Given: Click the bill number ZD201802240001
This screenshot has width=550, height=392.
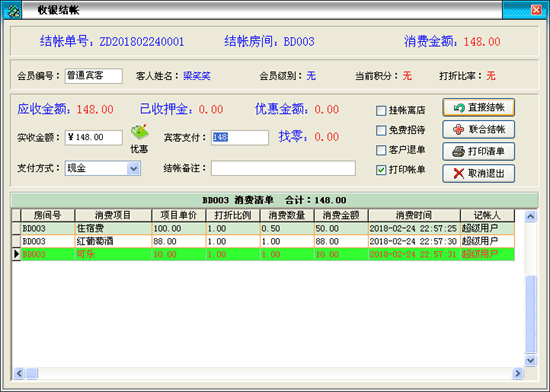Looking at the screenshot, I should point(142,42).
